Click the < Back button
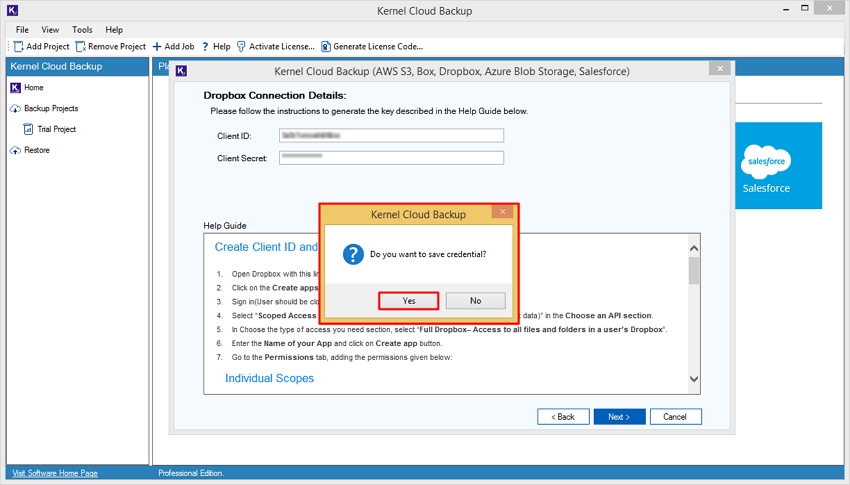Screen dimensions: 850x485 tap(563, 417)
